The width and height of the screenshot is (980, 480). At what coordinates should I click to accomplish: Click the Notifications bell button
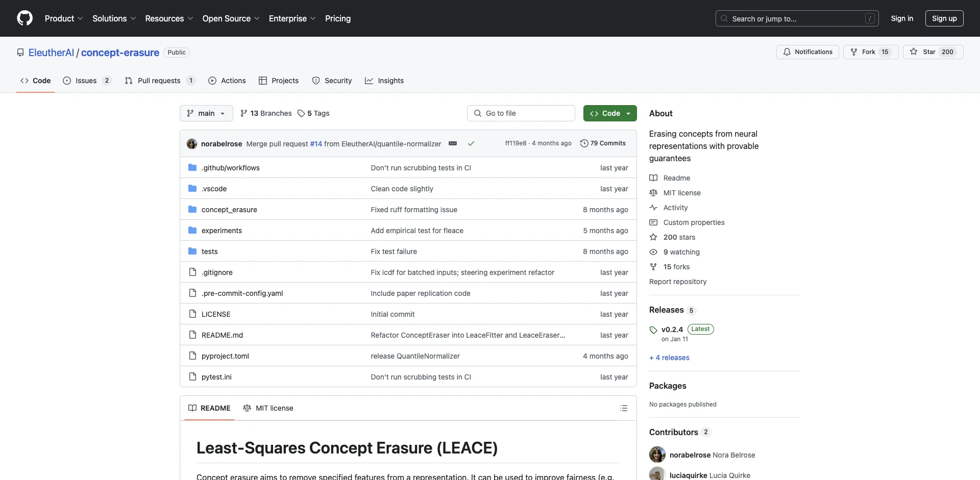tap(807, 52)
